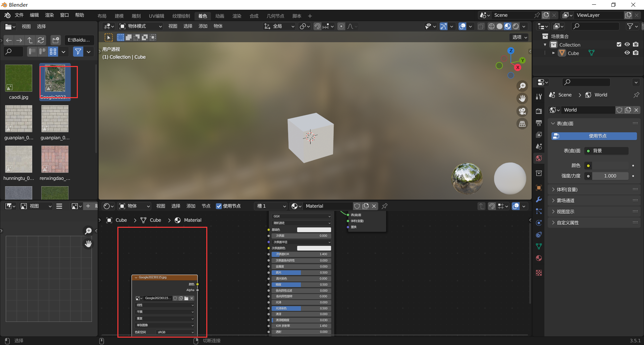Click the viewport pan hand icon
644x345 pixels.
click(x=522, y=98)
